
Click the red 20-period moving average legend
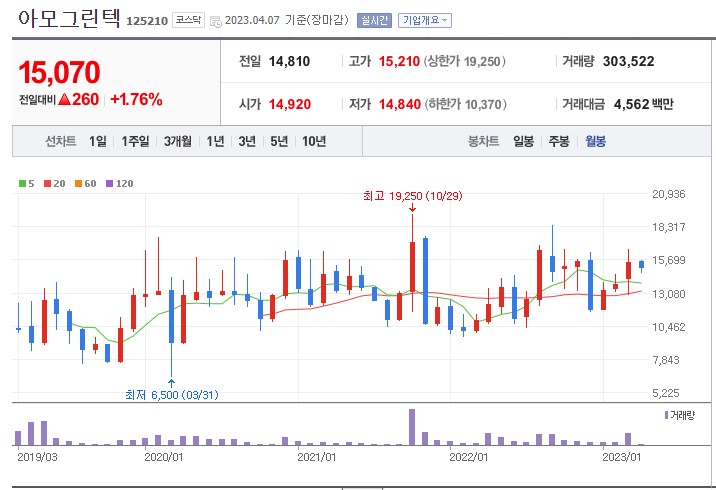pos(54,184)
